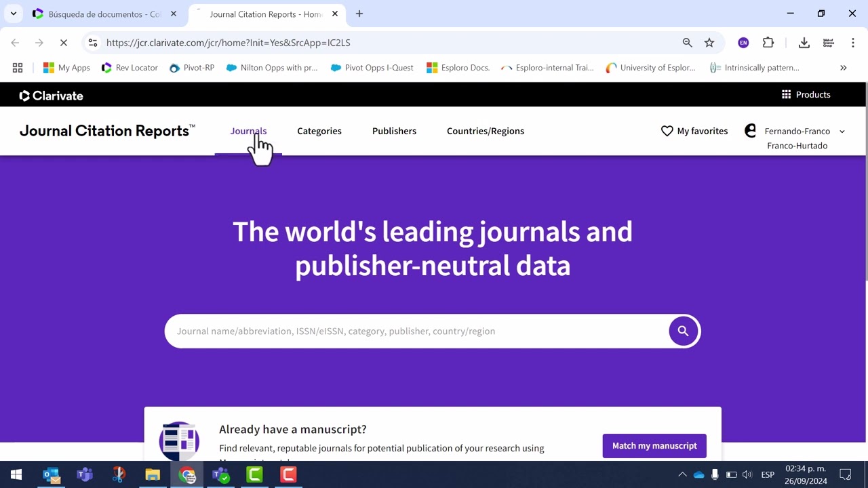Click the address bar URL
868x488 pixels.
coord(229,43)
